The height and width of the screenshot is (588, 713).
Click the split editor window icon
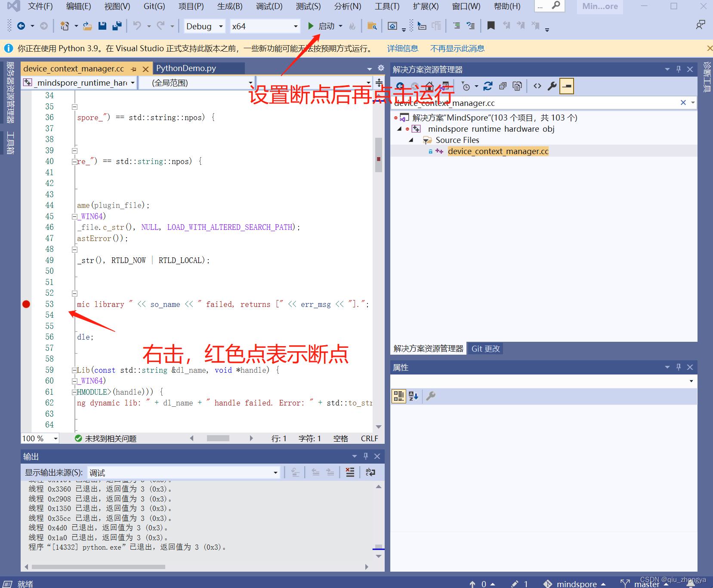click(379, 82)
